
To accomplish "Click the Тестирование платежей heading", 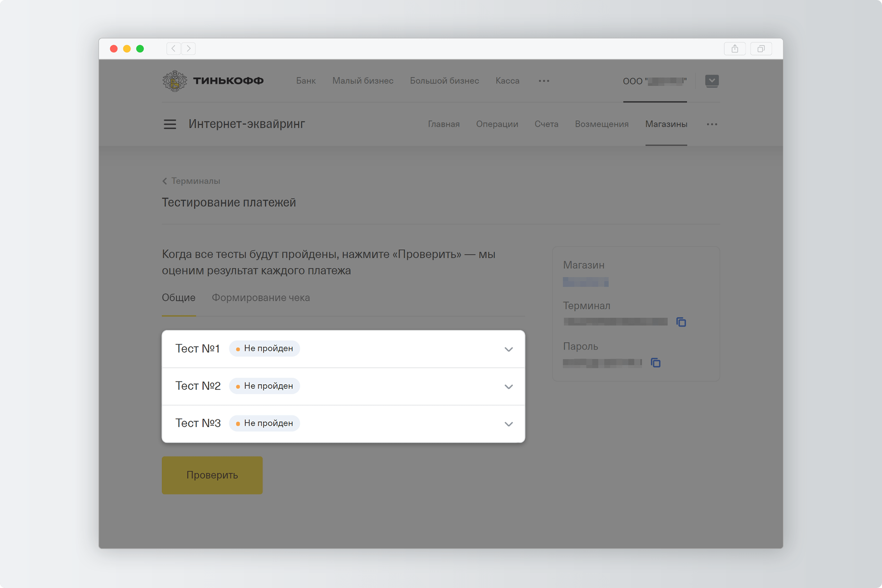I will tap(229, 202).
